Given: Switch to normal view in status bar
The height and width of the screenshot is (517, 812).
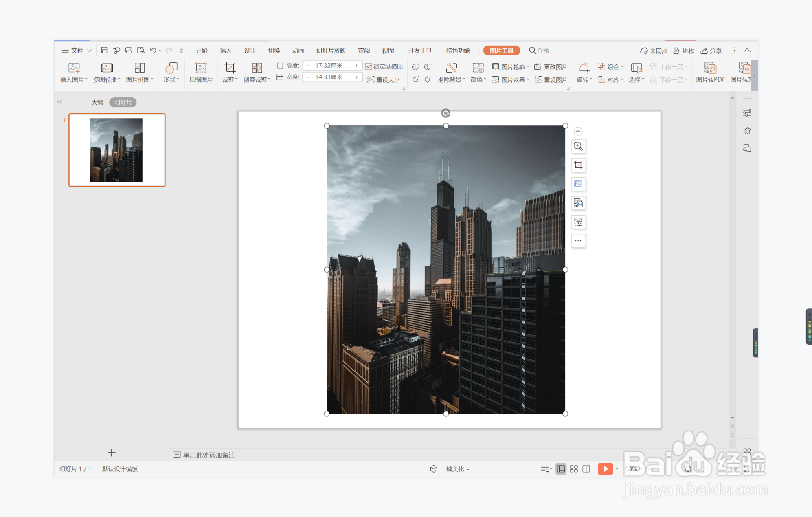Looking at the screenshot, I should (561, 469).
